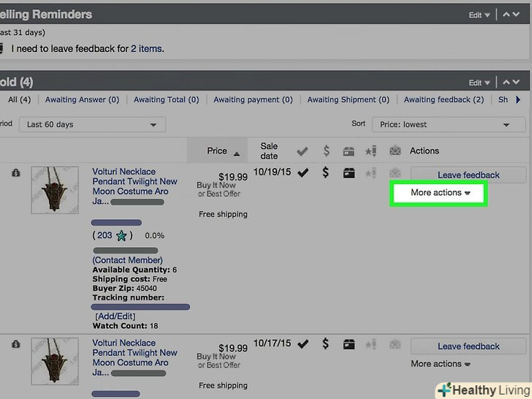Click the $19.99 price of 10/19/15 sale
Viewport: 532px width, 399px height.
click(x=232, y=177)
